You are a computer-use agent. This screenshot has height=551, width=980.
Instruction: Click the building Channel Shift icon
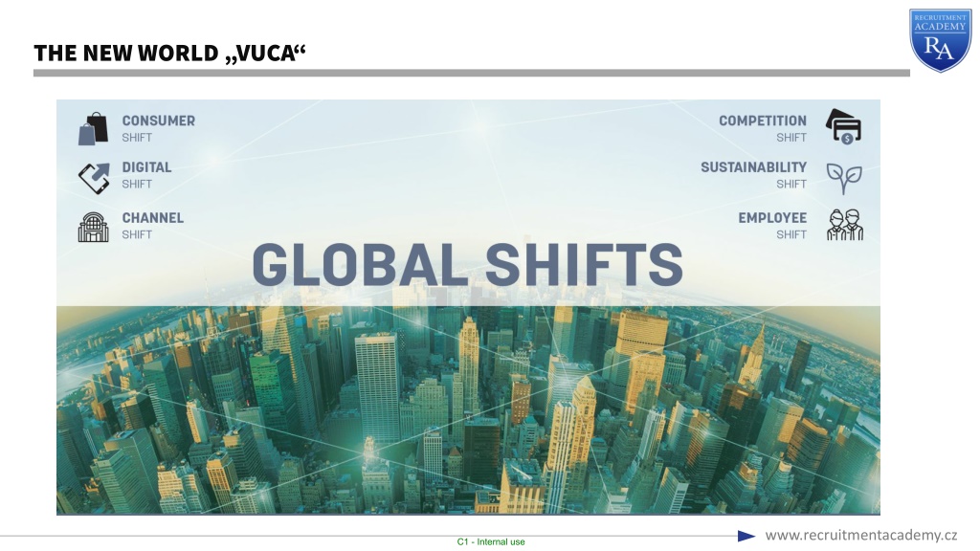(x=93, y=227)
